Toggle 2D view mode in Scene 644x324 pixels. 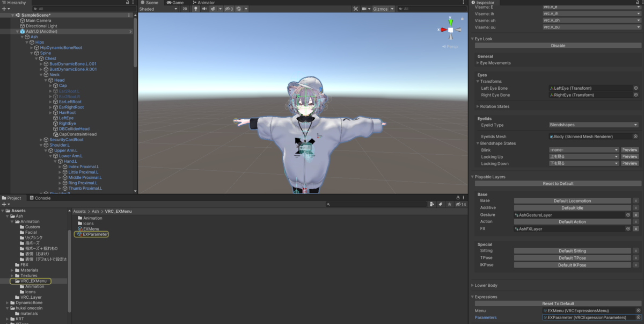(x=185, y=9)
